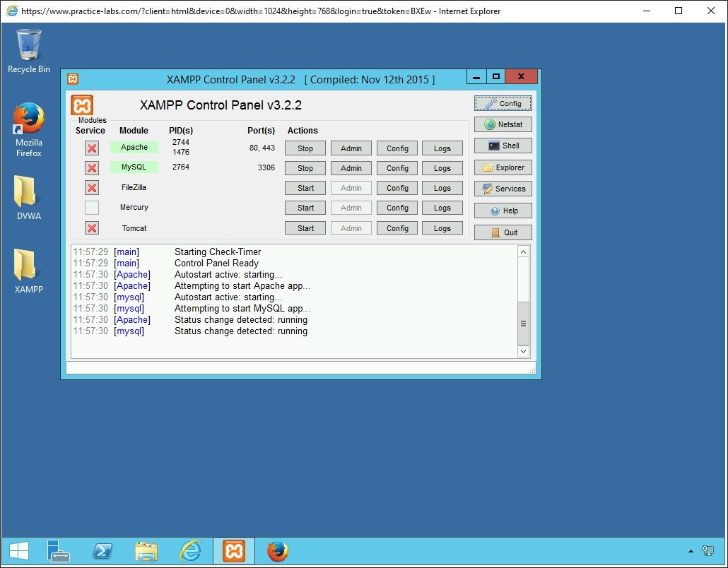This screenshot has height=568, width=728.
Task: Open Netstat from the side panel
Action: point(503,124)
